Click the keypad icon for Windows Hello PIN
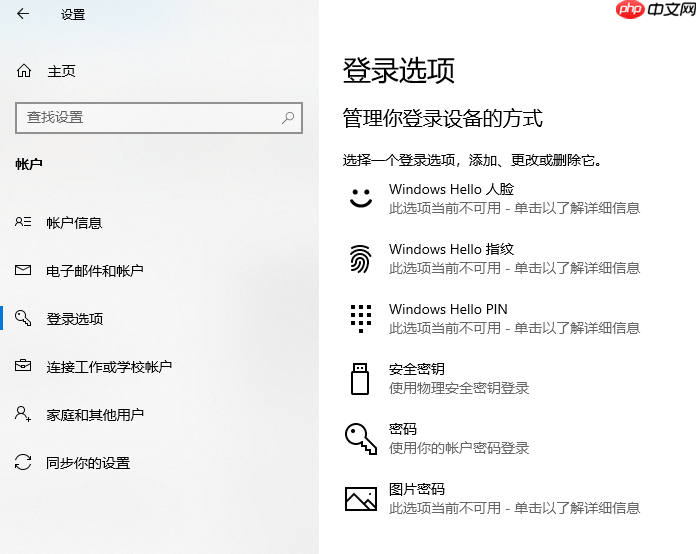The width and height of the screenshot is (697, 554). pos(361,318)
